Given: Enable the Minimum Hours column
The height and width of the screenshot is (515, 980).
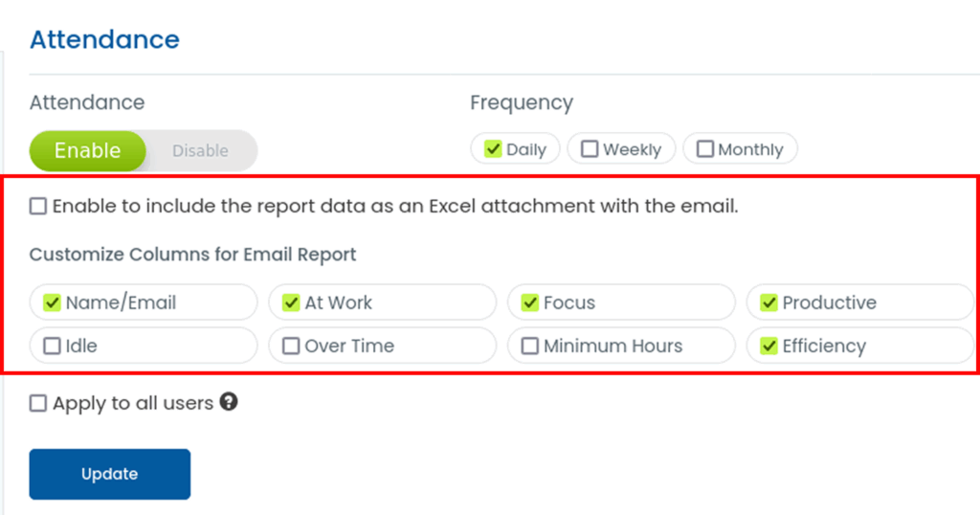Looking at the screenshot, I should [530, 346].
